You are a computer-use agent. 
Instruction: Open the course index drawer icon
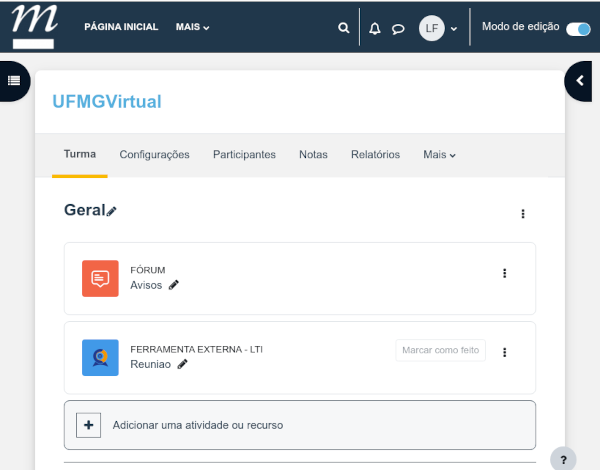click(14, 81)
